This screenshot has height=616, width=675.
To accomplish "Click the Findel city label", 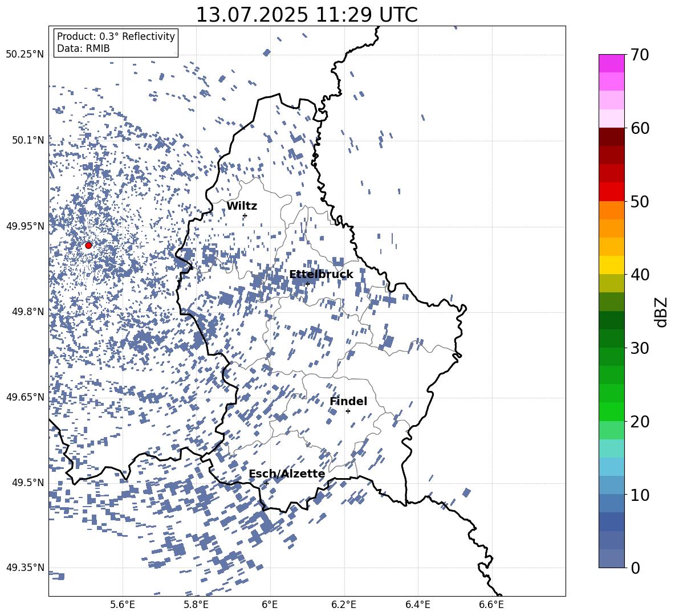I will [x=348, y=401].
